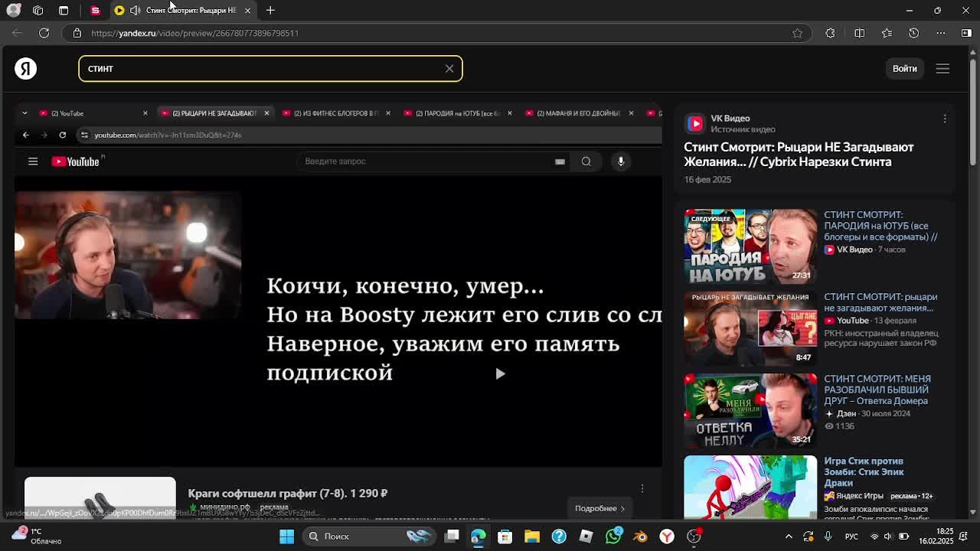Open 'СТИНТ СМОТРИТ: ПАРОДИЯ на ЮТУБ' title
The image size is (980, 551).
click(x=880, y=226)
